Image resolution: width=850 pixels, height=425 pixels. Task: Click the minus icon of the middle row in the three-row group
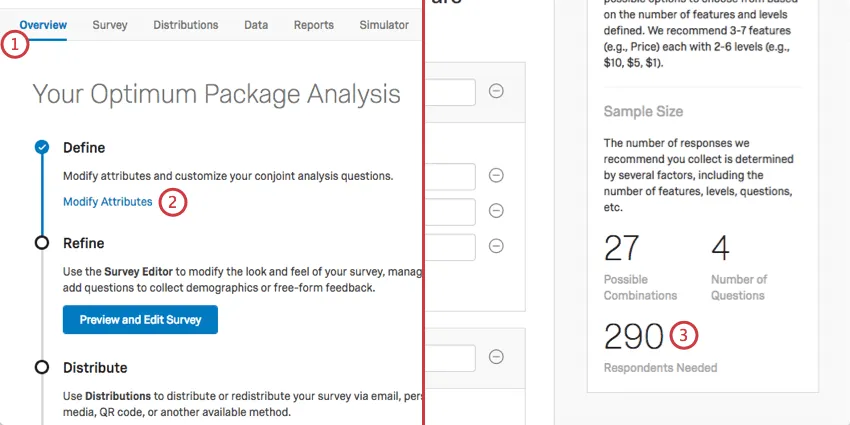[496, 211]
